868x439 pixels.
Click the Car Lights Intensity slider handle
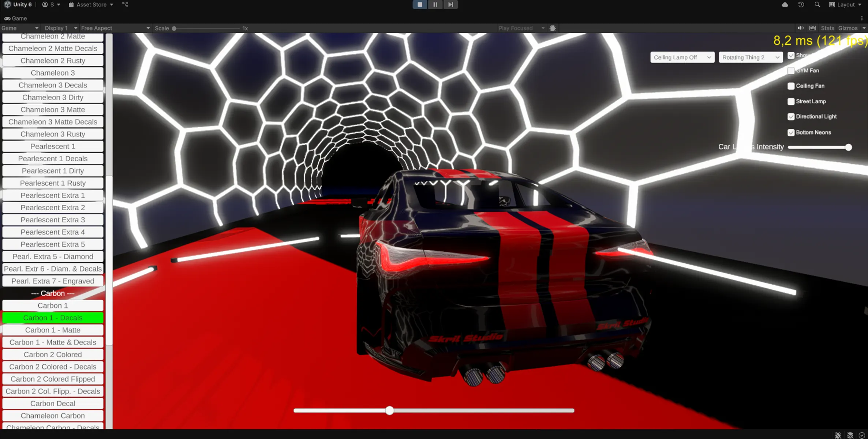[848, 147]
